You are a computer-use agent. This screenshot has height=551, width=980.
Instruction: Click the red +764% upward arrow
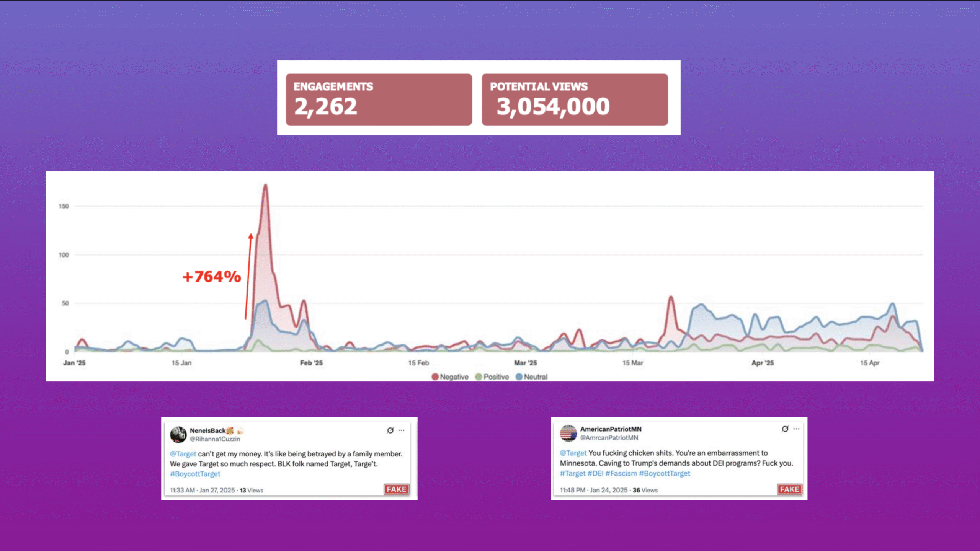[248, 276]
